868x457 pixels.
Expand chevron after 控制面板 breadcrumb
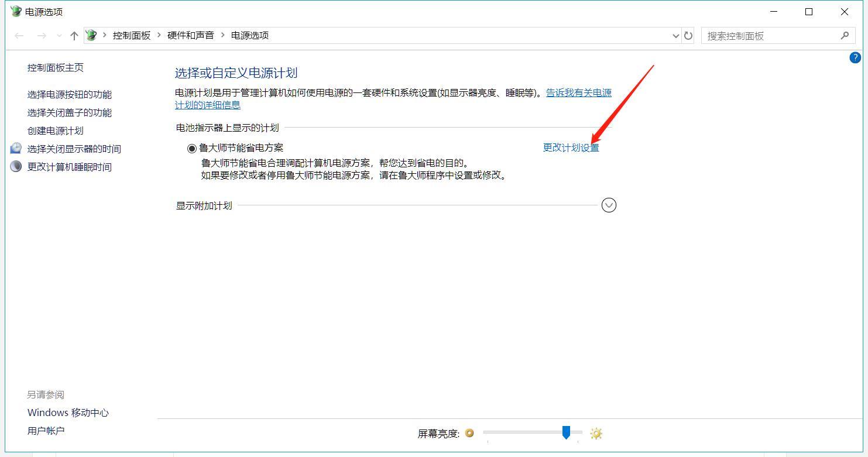[159, 35]
